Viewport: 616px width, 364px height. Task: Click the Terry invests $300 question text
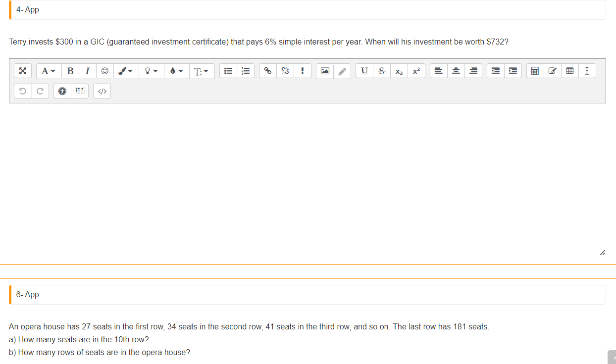coord(258,42)
